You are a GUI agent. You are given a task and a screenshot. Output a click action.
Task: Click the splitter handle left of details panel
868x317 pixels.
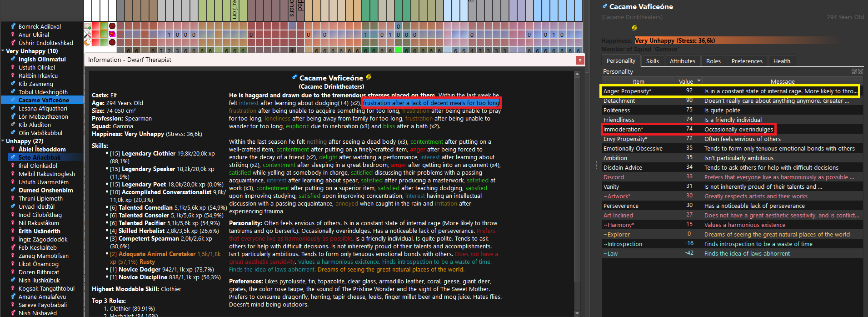tap(596, 165)
